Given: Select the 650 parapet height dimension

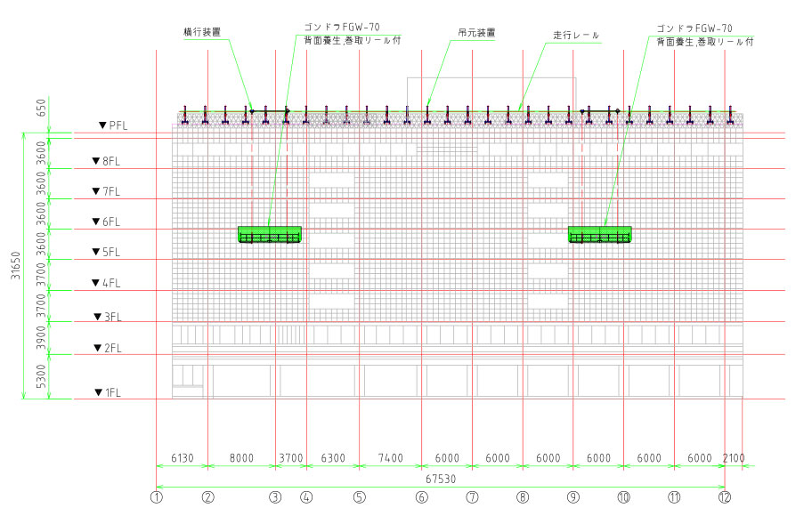Looking at the screenshot, I should pyautogui.click(x=42, y=109).
